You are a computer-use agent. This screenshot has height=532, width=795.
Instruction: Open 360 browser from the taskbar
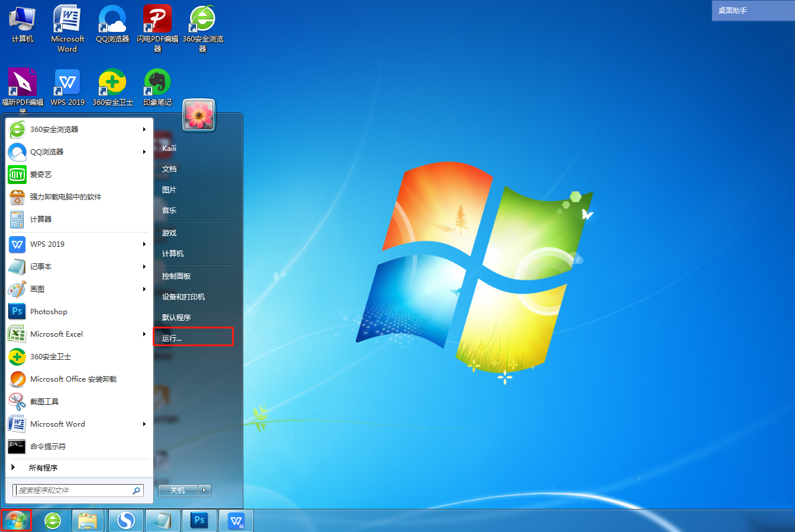click(53, 520)
